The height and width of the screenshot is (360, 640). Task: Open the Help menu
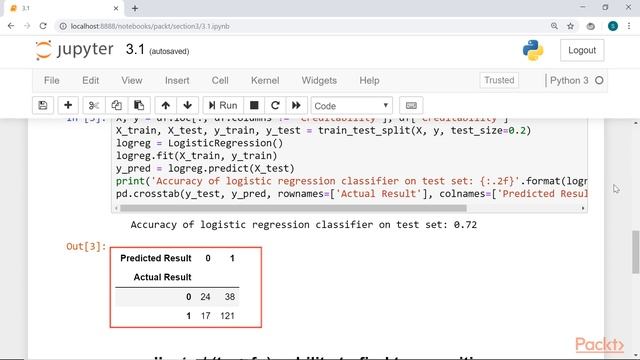click(369, 80)
